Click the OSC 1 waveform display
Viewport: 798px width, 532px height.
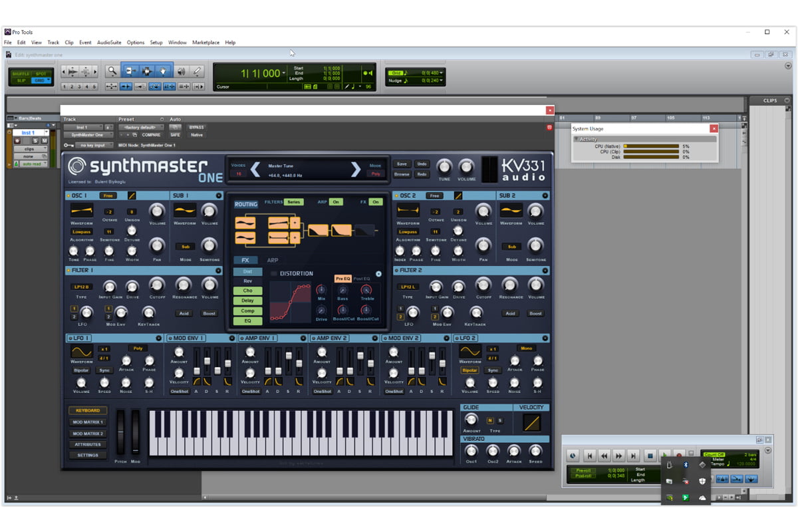[82, 210]
